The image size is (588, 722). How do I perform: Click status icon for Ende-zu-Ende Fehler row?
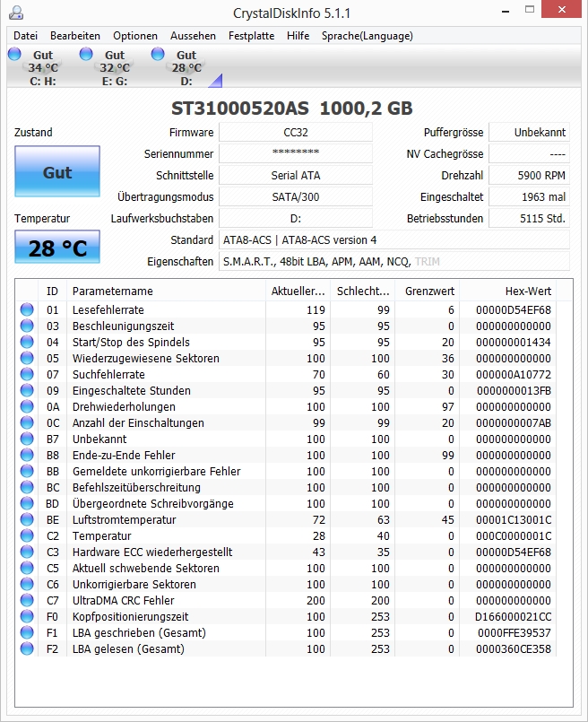pos(27,455)
